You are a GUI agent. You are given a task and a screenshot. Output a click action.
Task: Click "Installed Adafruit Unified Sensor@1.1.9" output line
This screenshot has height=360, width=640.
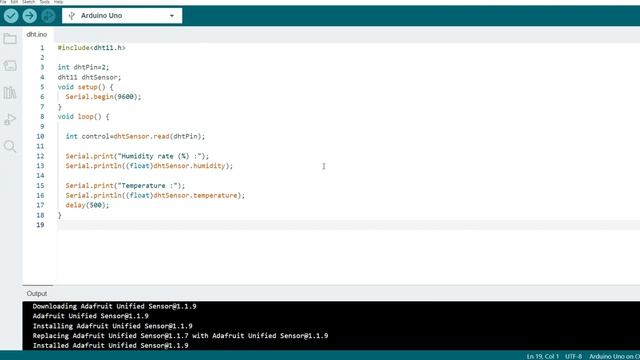(x=110, y=346)
